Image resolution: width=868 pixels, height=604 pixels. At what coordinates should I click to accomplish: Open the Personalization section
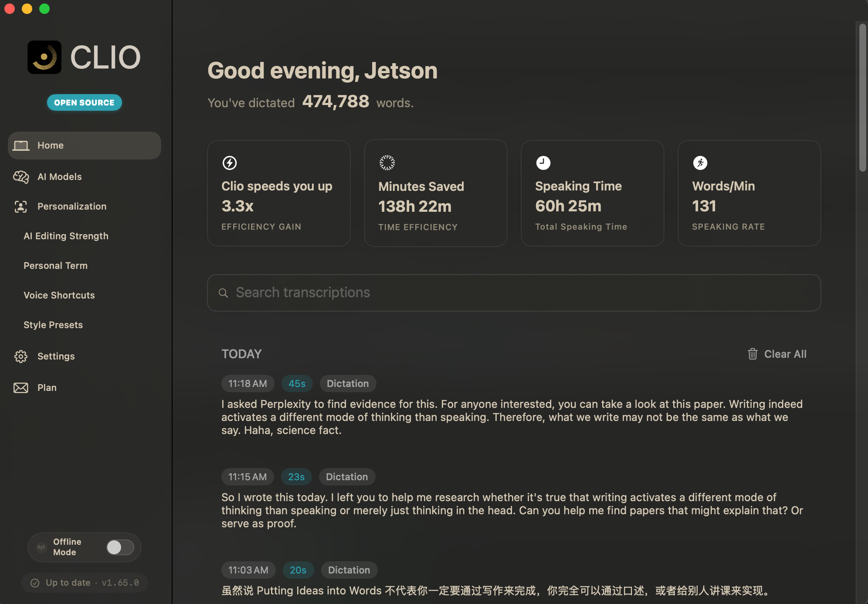[x=72, y=207]
